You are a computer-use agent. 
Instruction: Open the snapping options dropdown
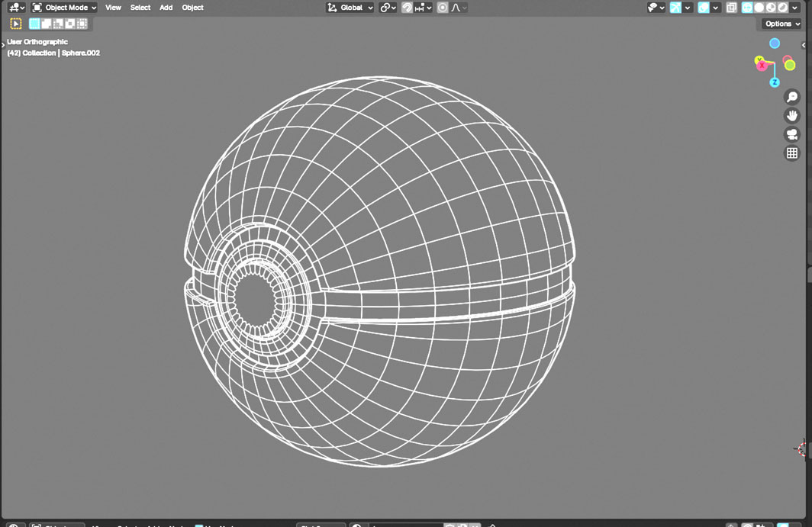(423, 8)
